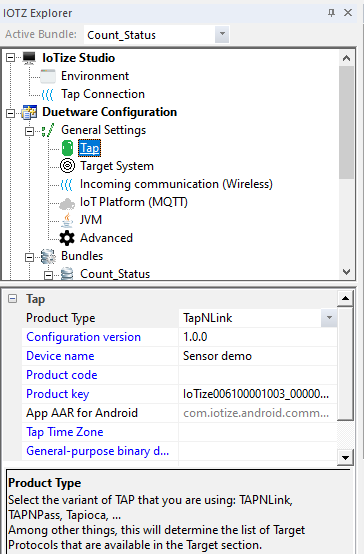
Task: Click the property grid scroll down arrow
Action: click(345, 458)
